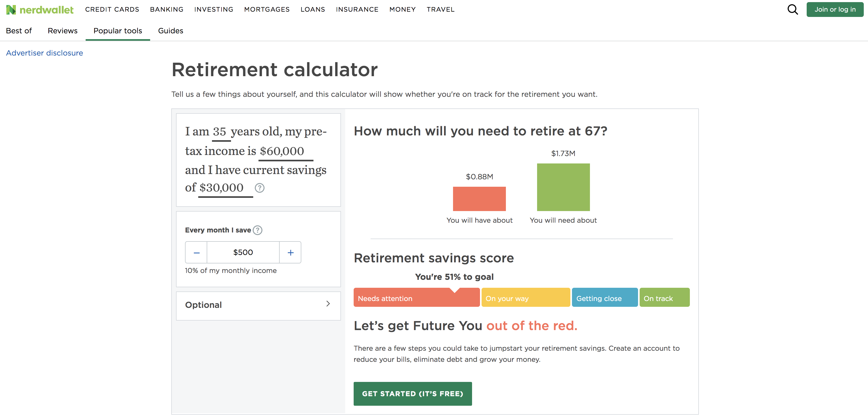The height and width of the screenshot is (420, 868).
Task: Click the monthly savings $500 input
Action: click(243, 252)
